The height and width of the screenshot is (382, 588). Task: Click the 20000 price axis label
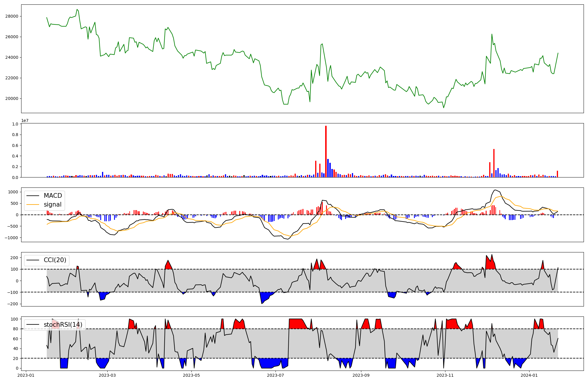pyautogui.click(x=12, y=98)
